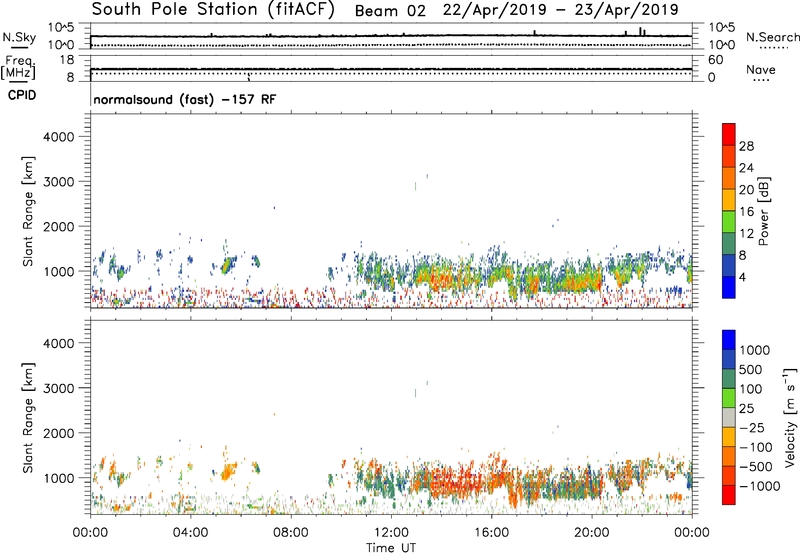Click the '2000' tick of the power panel

click(x=59, y=226)
